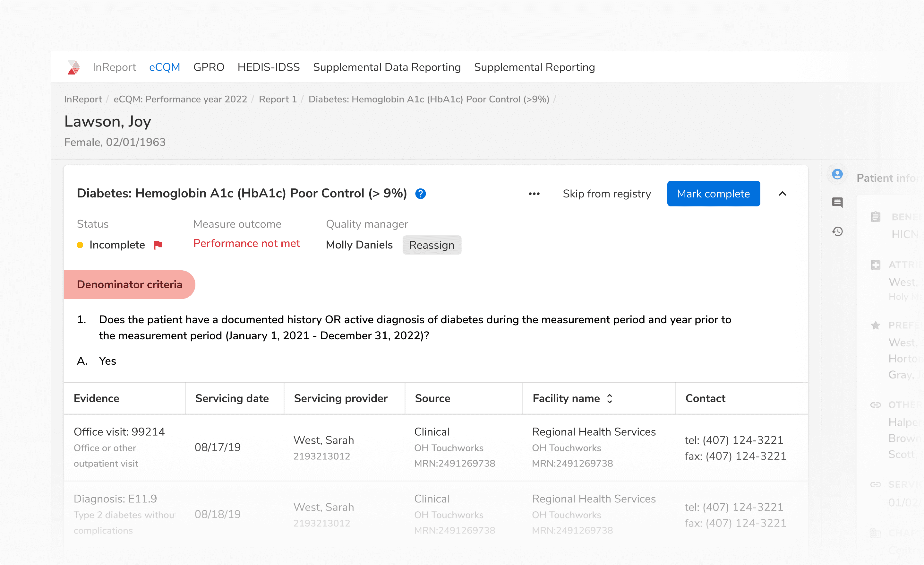The width and height of the screenshot is (924, 565).
Task: Open the three-dots more options menu
Action: [534, 194]
